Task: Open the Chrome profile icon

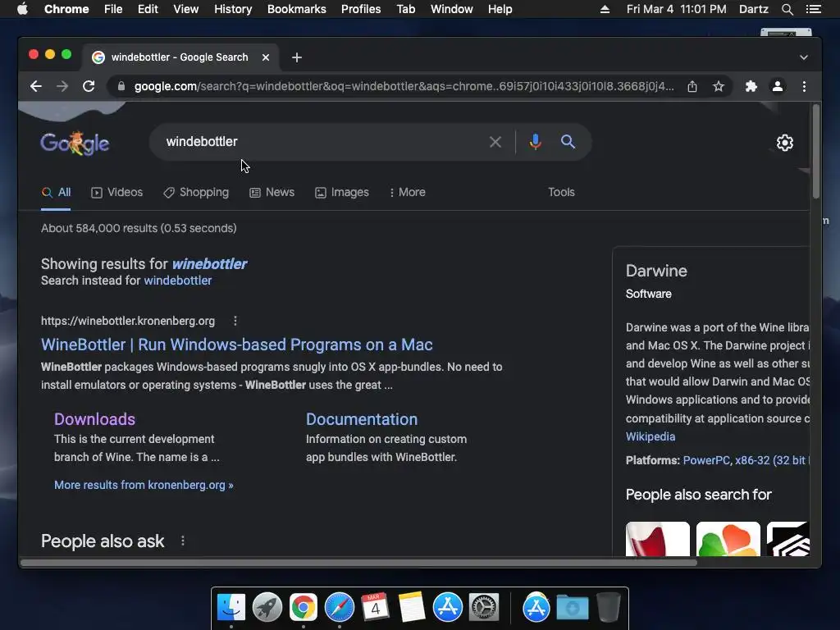Action: coord(778,86)
